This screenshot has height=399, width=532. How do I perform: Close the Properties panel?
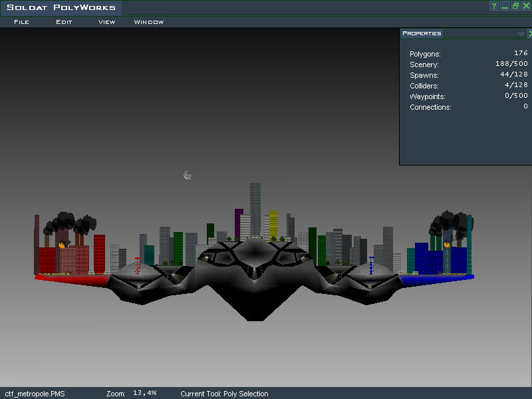coord(529,33)
